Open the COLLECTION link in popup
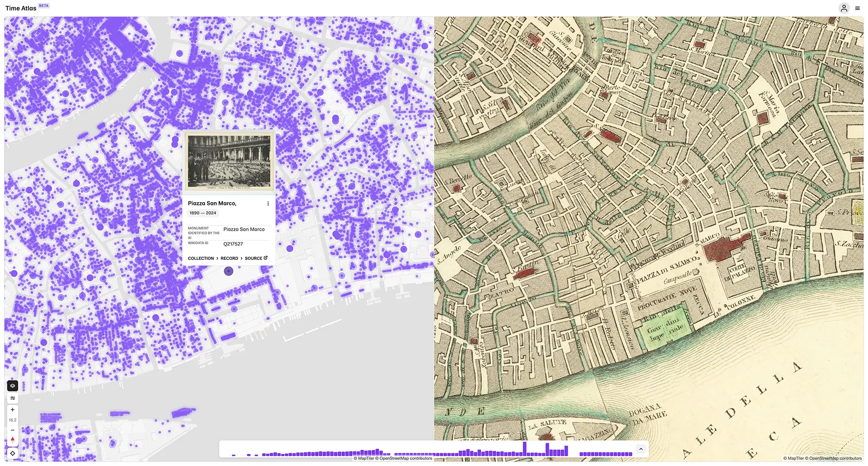This screenshot has height=466, width=868. [201, 258]
